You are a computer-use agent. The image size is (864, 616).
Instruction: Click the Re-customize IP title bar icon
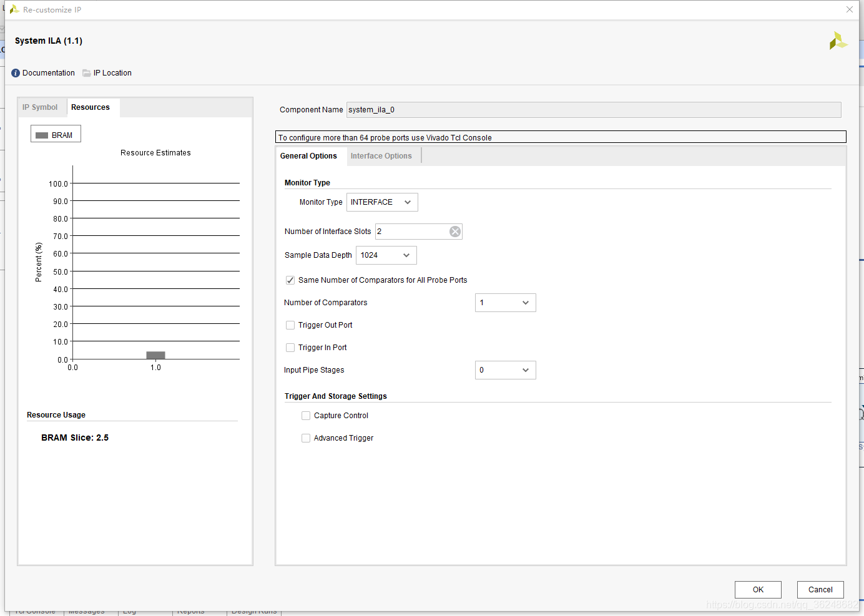(14, 9)
